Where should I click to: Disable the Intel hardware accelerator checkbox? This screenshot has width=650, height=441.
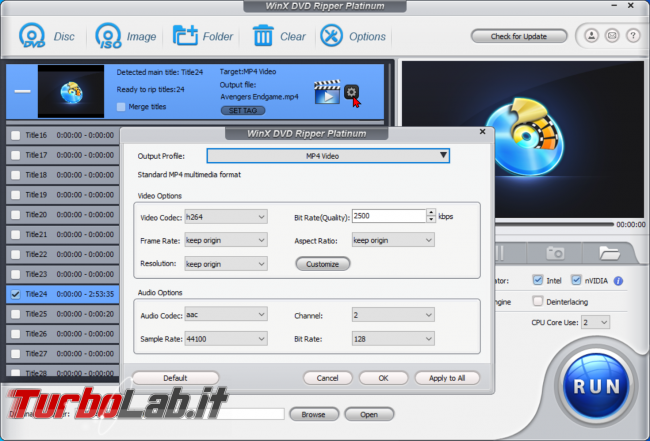[x=538, y=280]
